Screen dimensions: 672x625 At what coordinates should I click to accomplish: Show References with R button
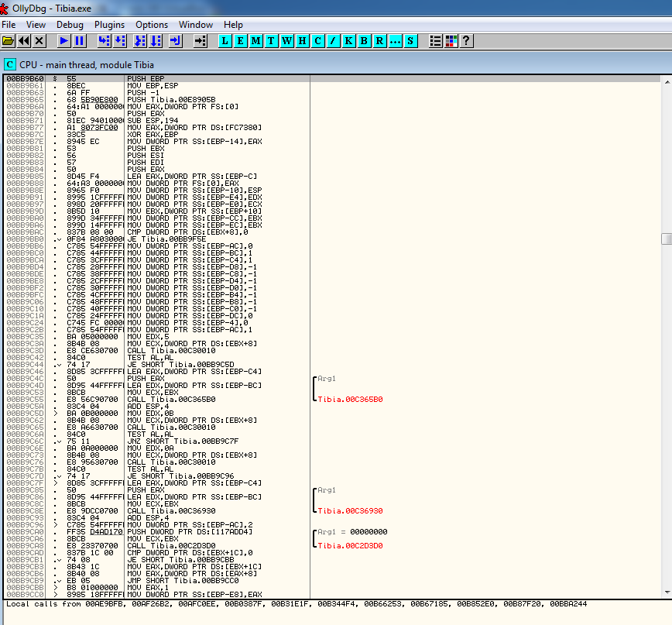[x=379, y=41]
